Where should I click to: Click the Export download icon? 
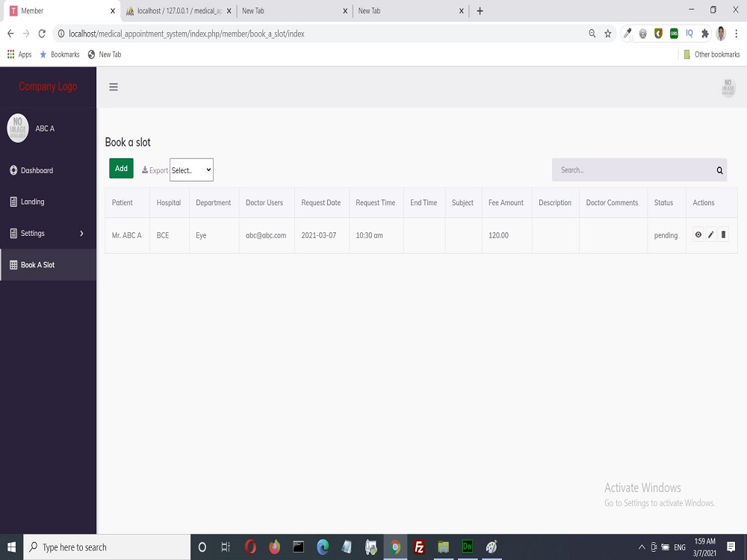tap(145, 170)
